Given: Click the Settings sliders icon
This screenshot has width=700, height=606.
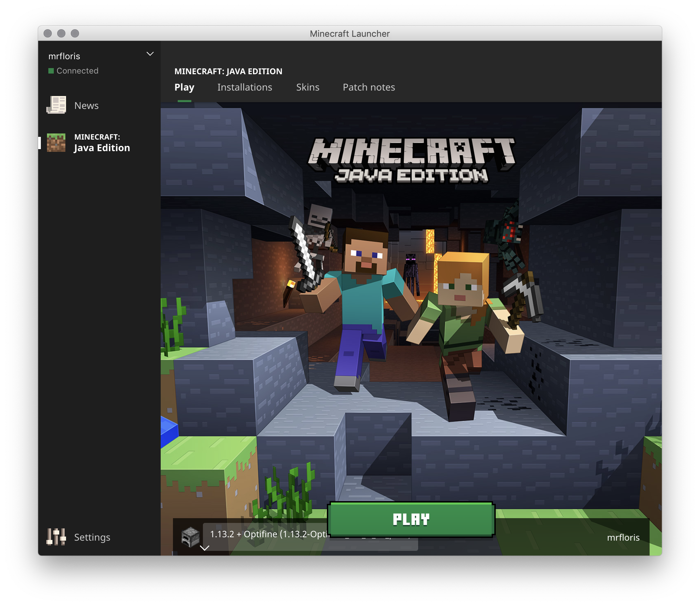Looking at the screenshot, I should tap(56, 537).
